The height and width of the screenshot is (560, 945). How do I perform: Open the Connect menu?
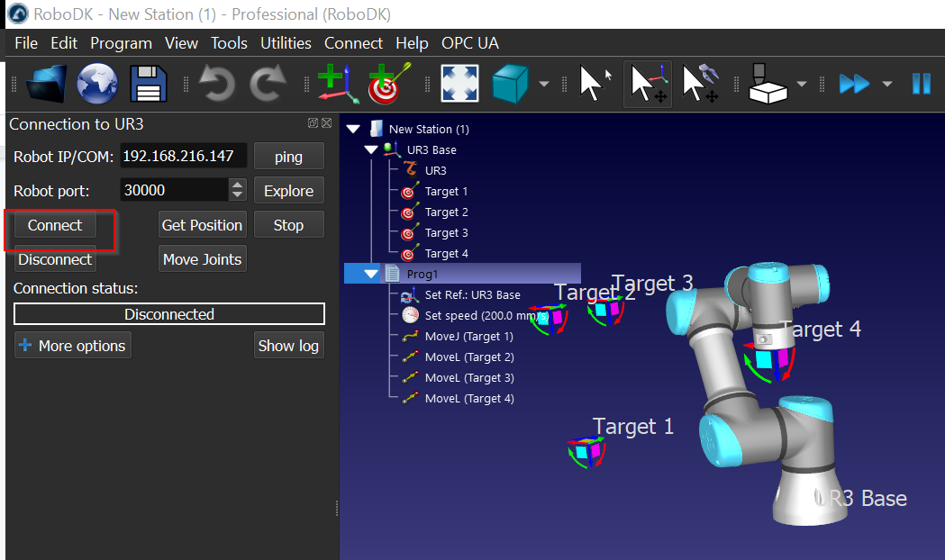353,43
